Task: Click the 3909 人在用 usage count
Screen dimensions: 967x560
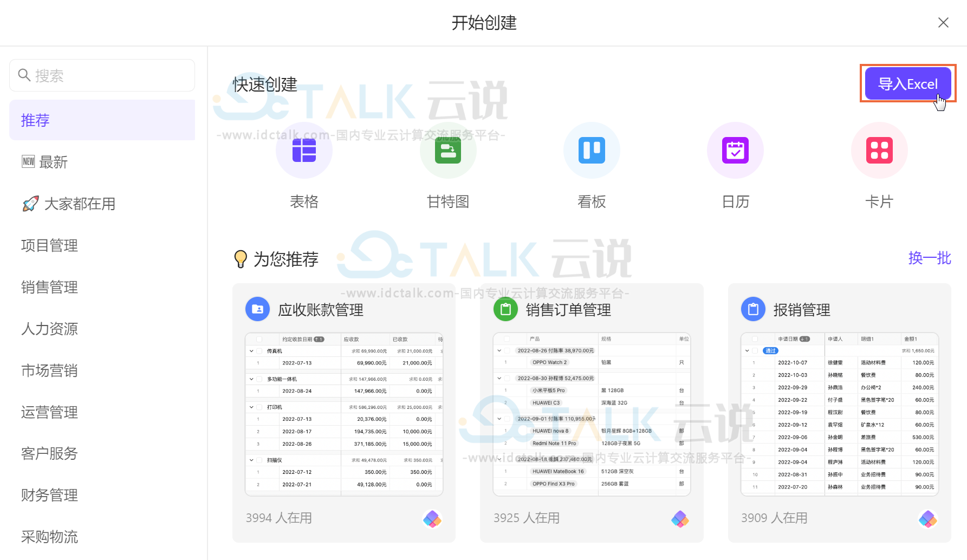Action: point(774,518)
